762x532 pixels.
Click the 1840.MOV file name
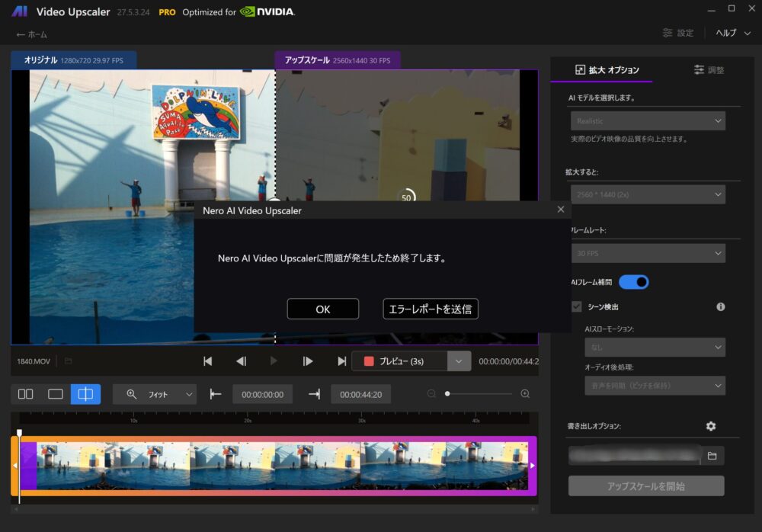click(34, 361)
